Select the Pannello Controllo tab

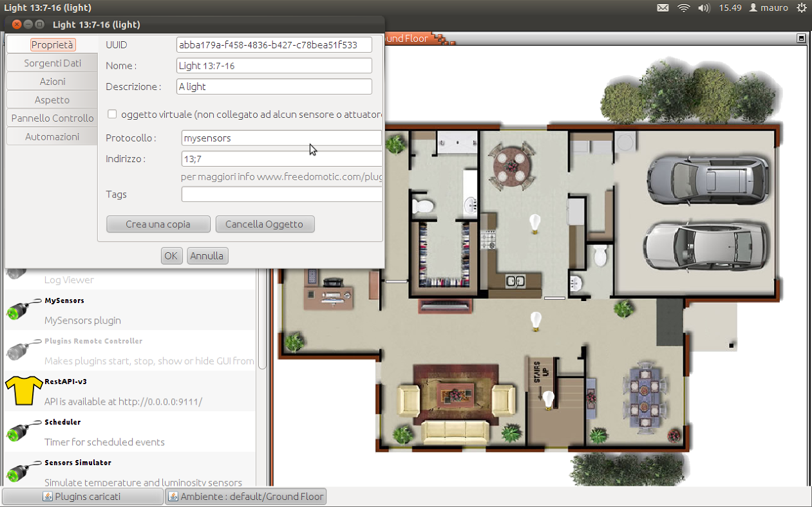pos(52,118)
